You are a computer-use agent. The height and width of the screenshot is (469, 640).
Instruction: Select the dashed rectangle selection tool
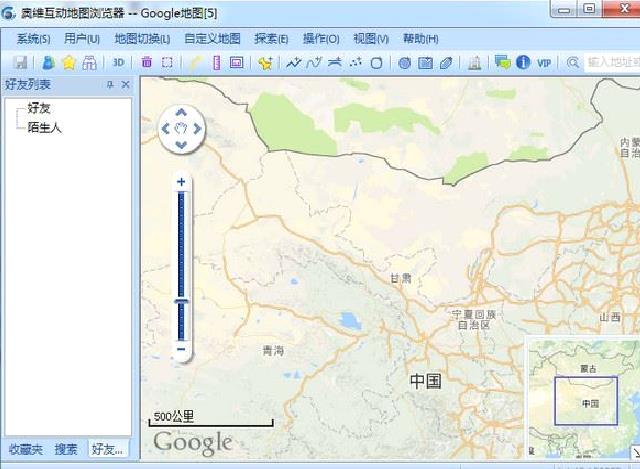[167, 62]
